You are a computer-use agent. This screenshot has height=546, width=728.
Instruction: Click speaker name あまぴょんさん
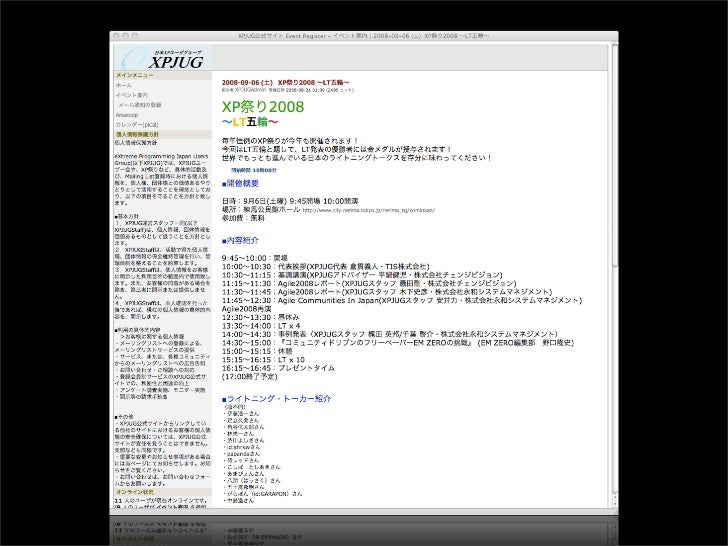click(x=245, y=474)
